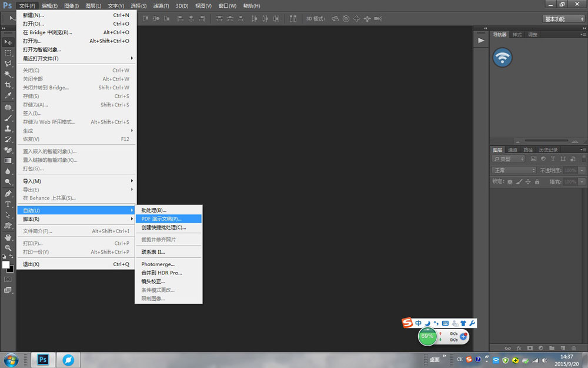Screen dimensions: 588x368
Task: Toggle lock all padlock icon
Action: pos(537,182)
